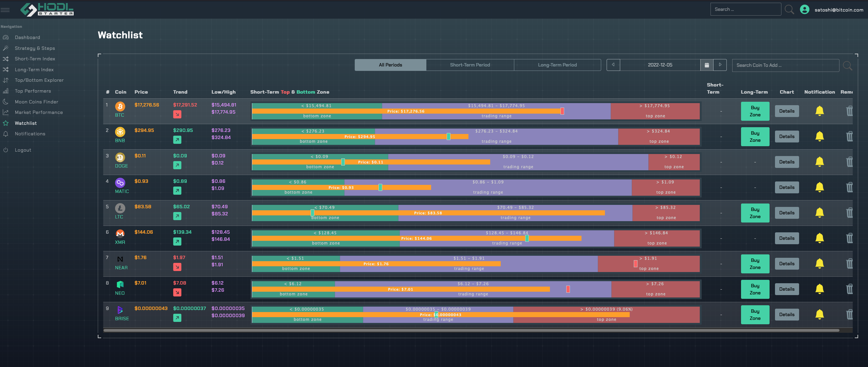Click the NEAR coin icon
This screenshot has height=367, width=868.
(120, 259)
